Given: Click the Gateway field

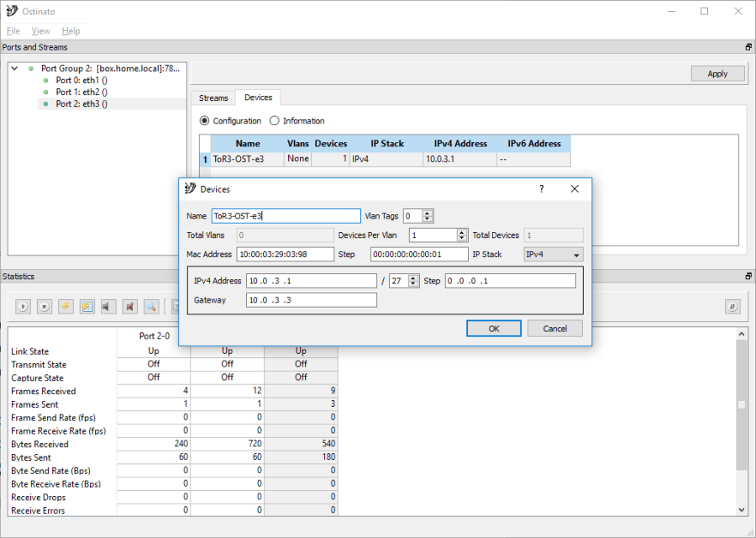Looking at the screenshot, I should click(312, 300).
